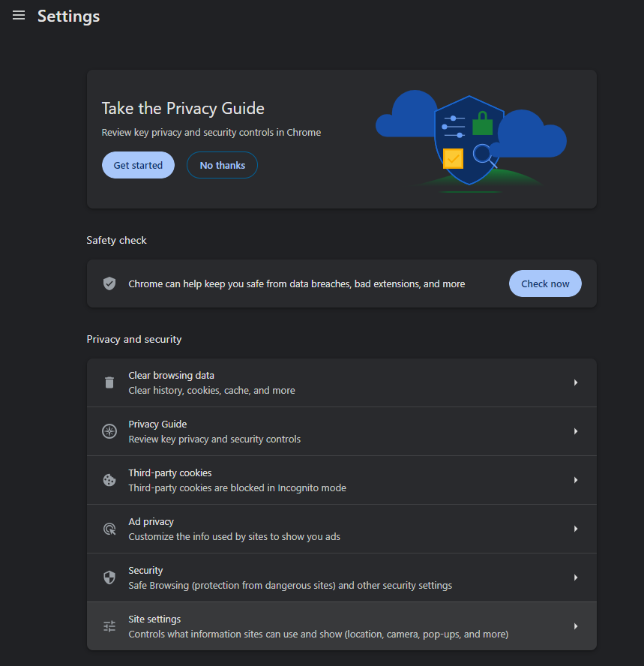Click the Security shield icon

click(x=109, y=577)
